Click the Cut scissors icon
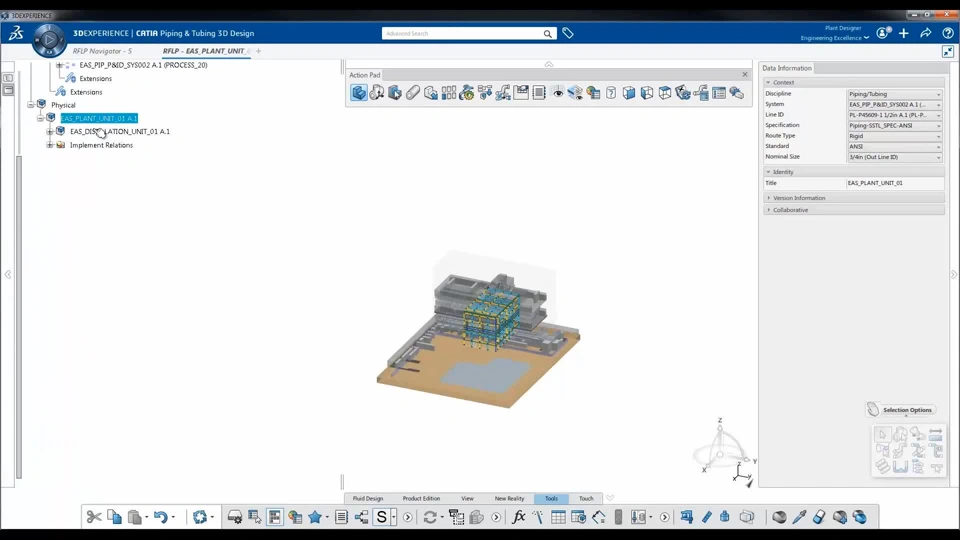 [x=94, y=517]
